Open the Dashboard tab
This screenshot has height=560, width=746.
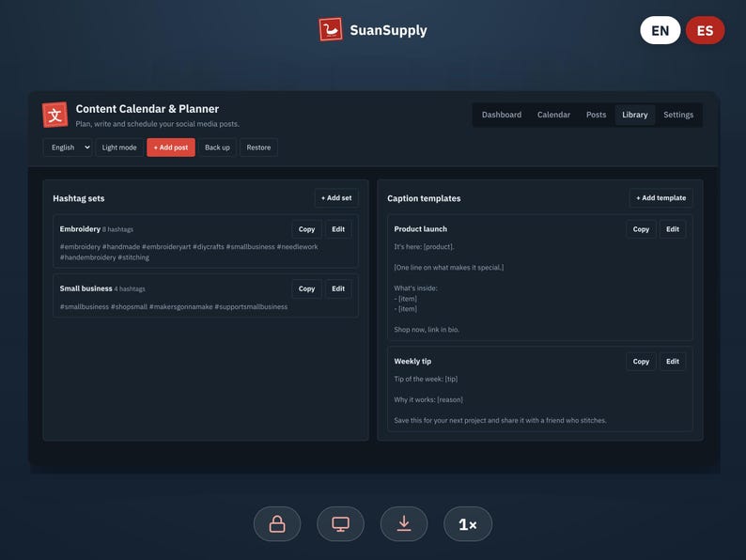(x=502, y=115)
